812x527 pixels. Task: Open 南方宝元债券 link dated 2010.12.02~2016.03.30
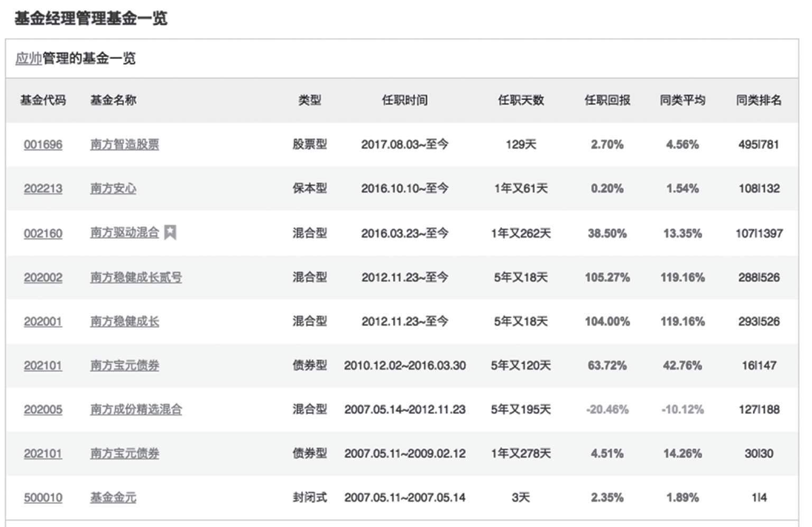coord(125,365)
